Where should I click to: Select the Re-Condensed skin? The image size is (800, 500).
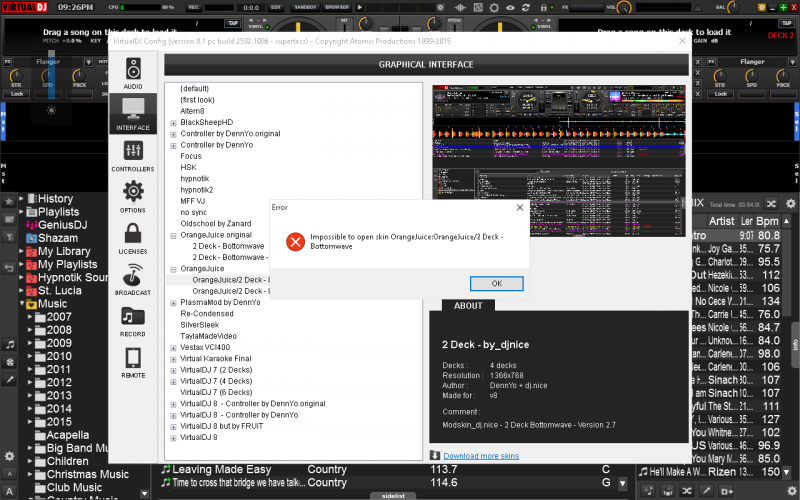tap(207, 313)
